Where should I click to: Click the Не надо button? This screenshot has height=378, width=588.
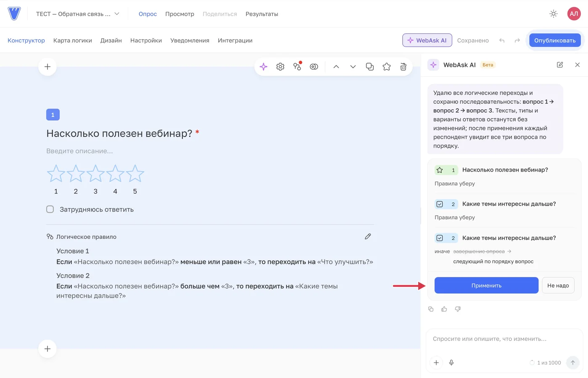pyautogui.click(x=558, y=285)
